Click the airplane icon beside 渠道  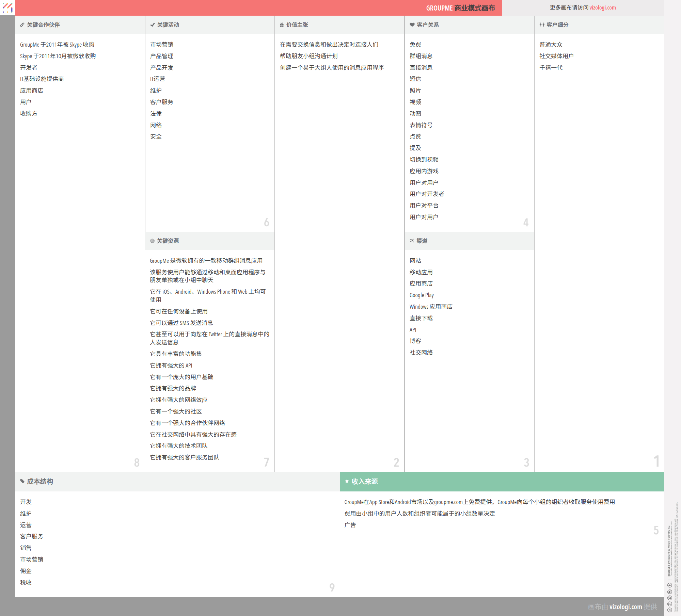[x=412, y=241]
